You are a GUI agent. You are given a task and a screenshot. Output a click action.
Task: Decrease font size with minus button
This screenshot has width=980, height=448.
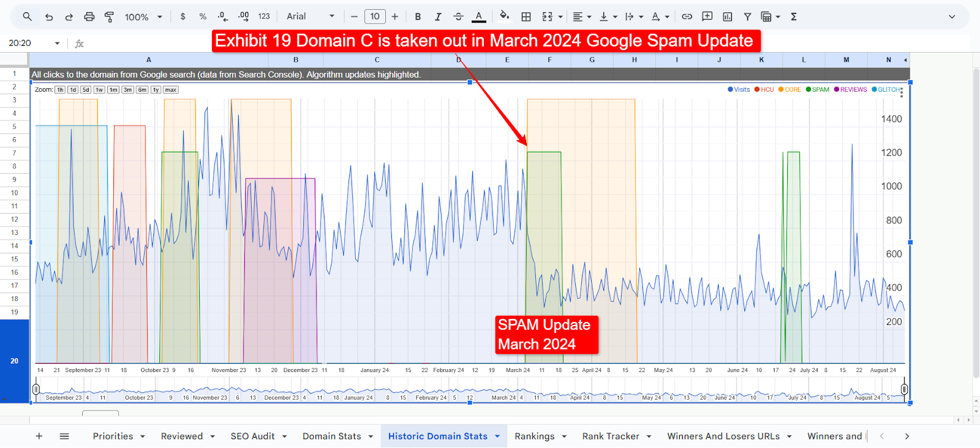tap(354, 17)
